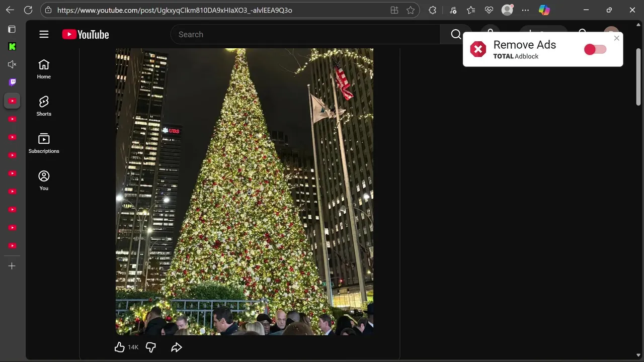
Task: Open the Tab actions menu icon
Action: (x=12, y=29)
